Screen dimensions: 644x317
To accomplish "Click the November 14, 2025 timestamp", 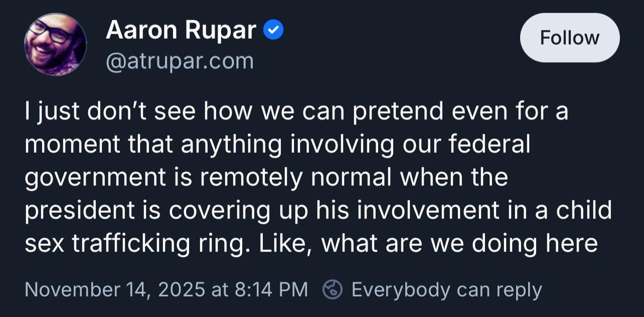I will [166, 289].
